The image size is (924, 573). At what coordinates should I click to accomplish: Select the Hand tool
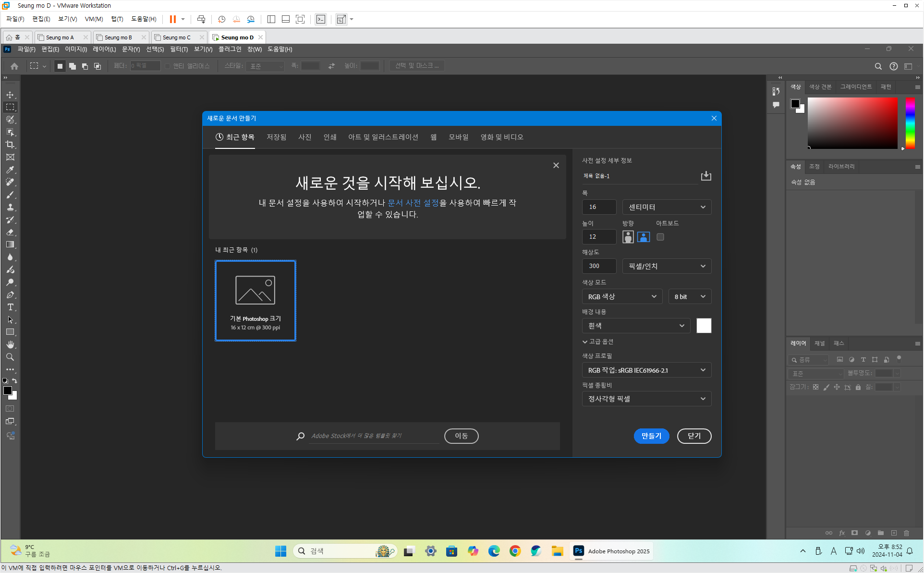tap(10, 344)
